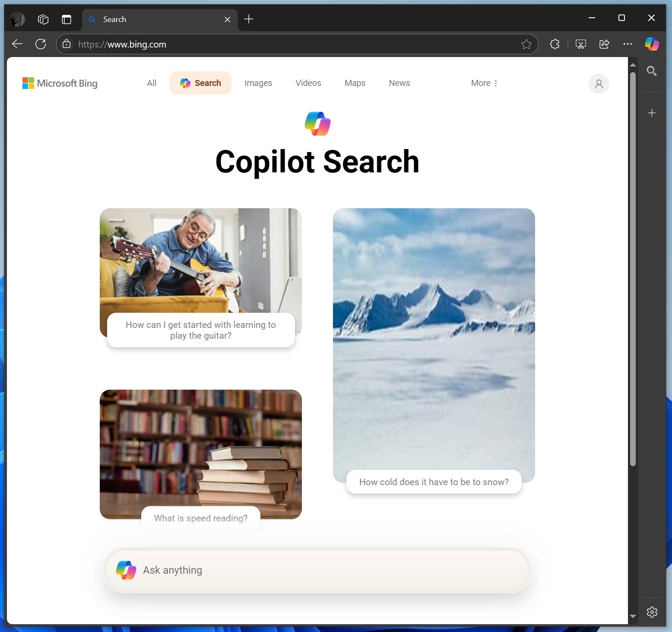This screenshot has height=632, width=672.
Task: Open sidebar settings gear icon
Action: point(652,612)
